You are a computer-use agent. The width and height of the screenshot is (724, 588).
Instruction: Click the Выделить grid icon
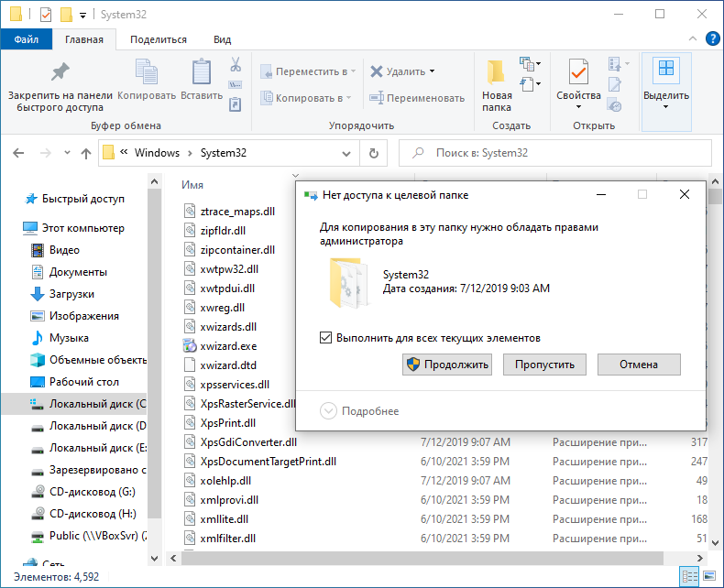coord(666,69)
